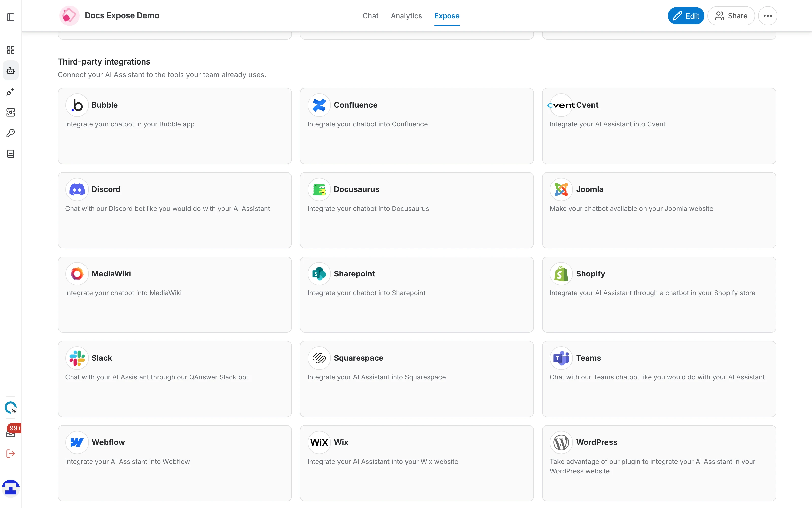Click the logout icon in sidebar
The height and width of the screenshot is (508, 812).
11,454
